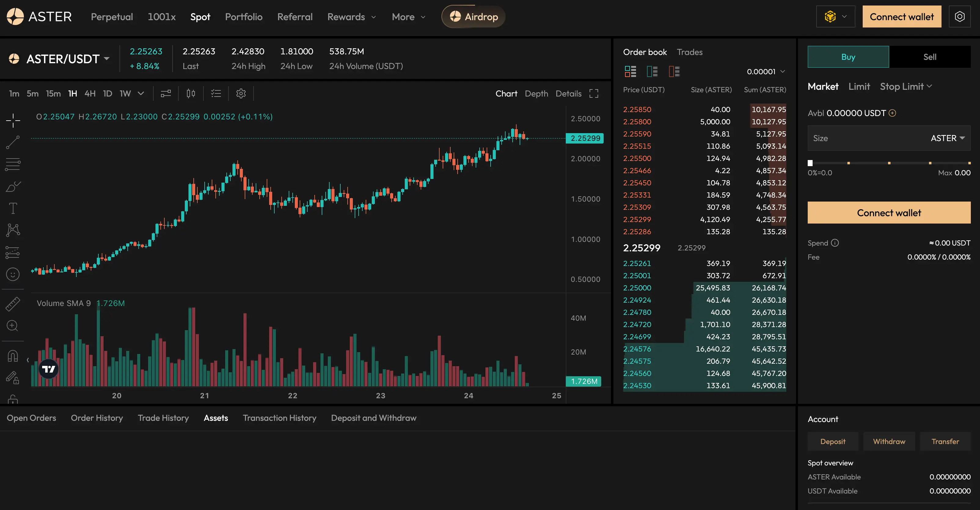Select Limit order type

click(859, 87)
